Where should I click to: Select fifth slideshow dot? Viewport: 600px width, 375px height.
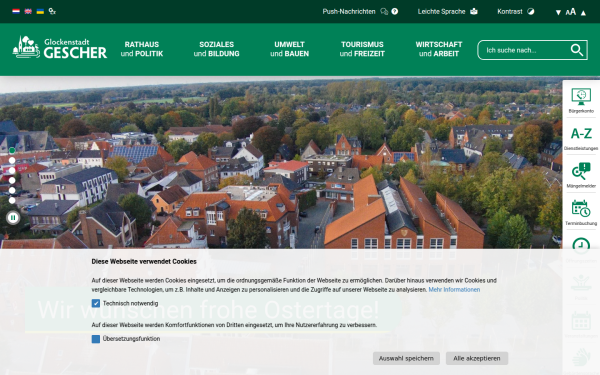[x=12, y=190]
